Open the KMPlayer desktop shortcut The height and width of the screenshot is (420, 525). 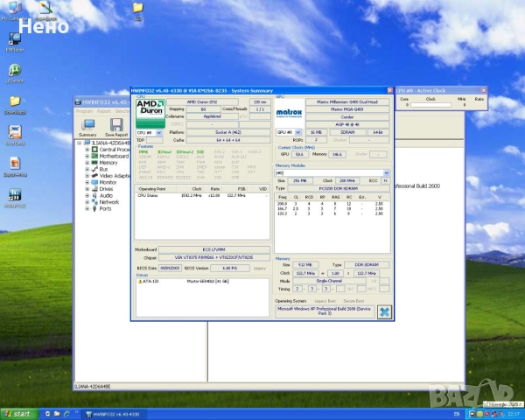[14, 39]
